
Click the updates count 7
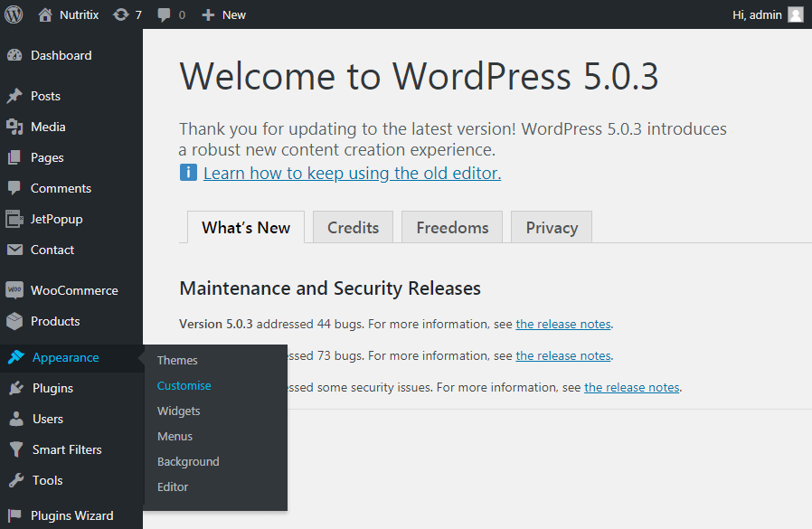pyautogui.click(x=138, y=15)
